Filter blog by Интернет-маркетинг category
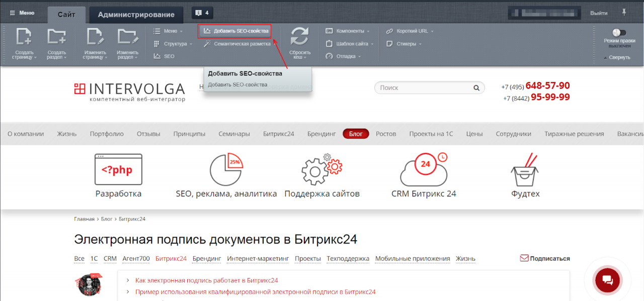Viewport: 644px width, 301px height. tap(258, 259)
